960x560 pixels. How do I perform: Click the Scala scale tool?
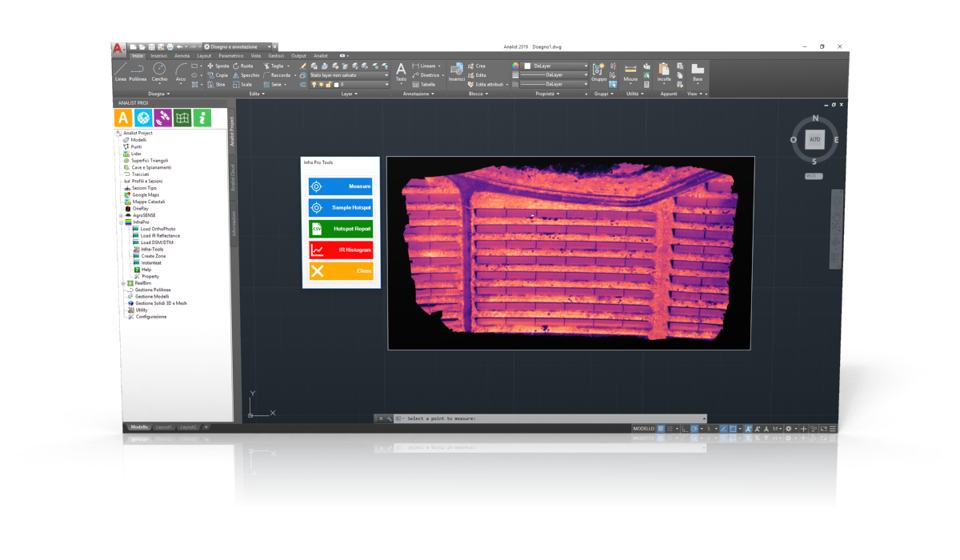click(x=242, y=84)
